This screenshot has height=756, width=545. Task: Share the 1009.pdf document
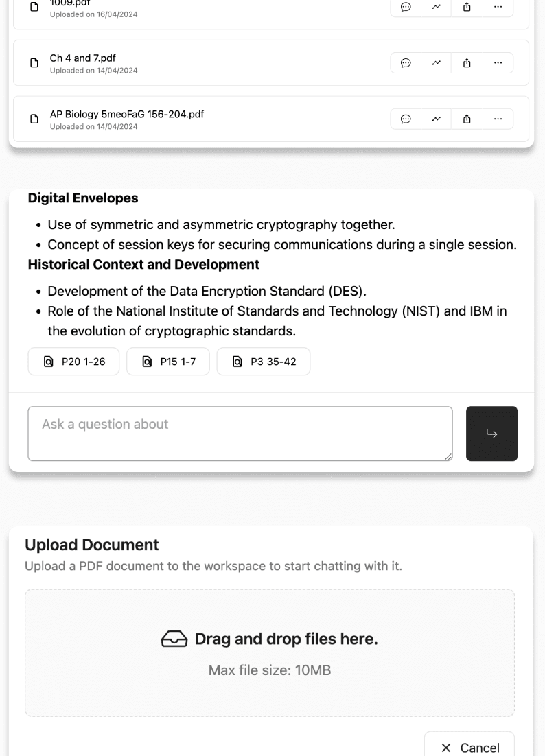(x=467, y=7)
